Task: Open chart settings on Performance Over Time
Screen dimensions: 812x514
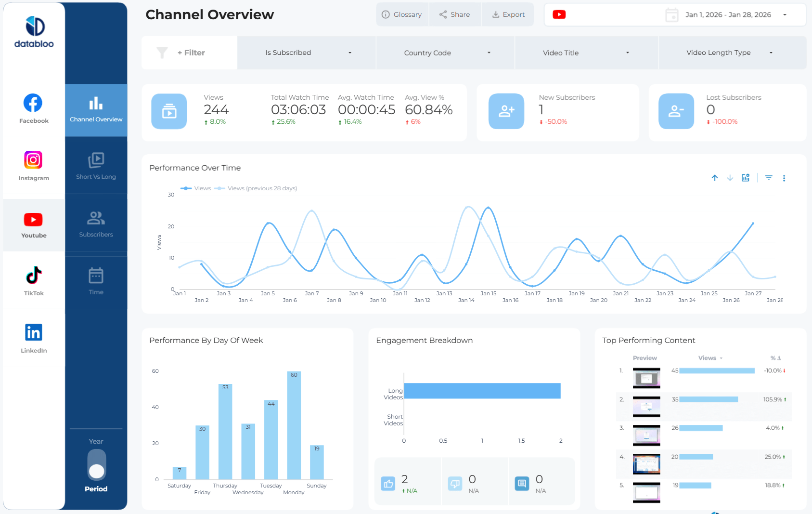Action: click(x=745, y=178)
